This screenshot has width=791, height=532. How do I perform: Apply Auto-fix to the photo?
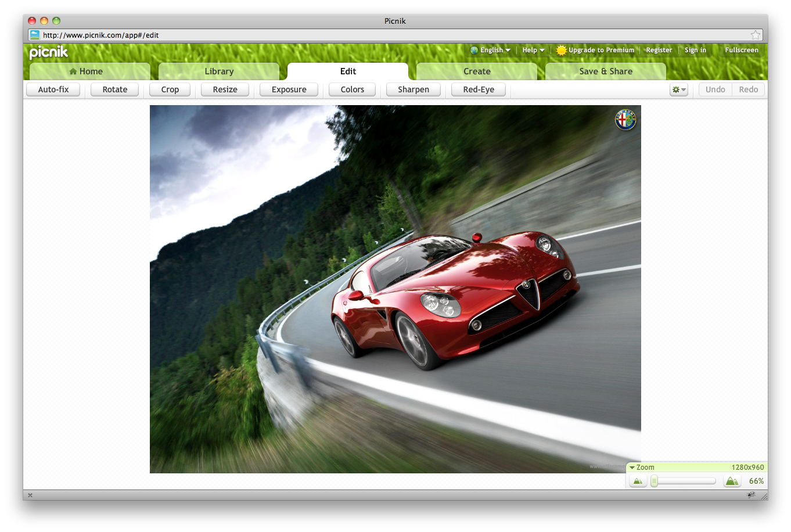pyautogui.click(x=53, y=89)
